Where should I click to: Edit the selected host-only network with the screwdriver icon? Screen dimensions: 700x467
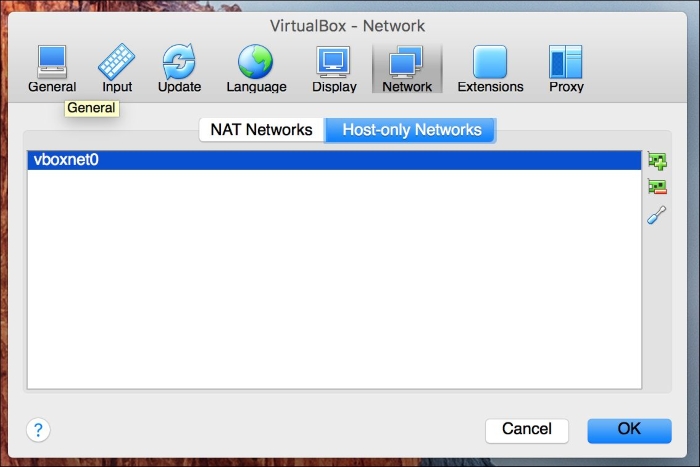tap(657, 215)
